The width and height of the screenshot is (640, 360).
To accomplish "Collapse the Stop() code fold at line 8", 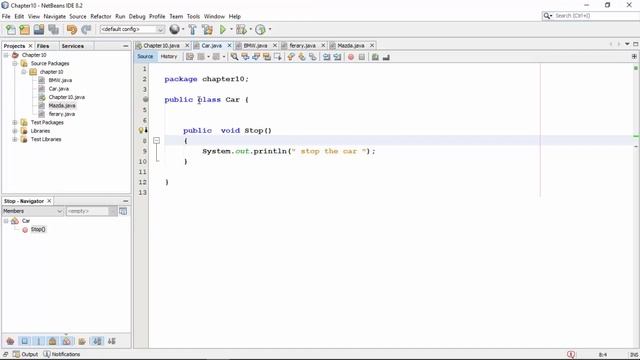I will coord(156,140).
